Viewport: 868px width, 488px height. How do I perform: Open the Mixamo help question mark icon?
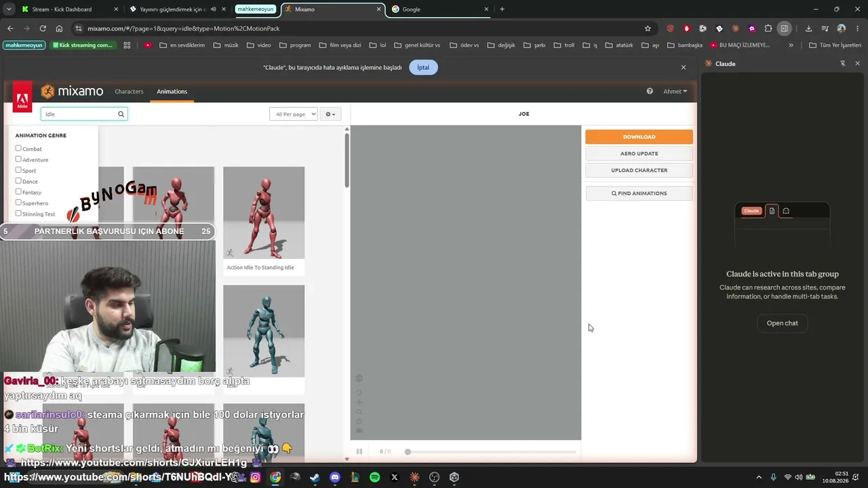pyautogui.click(x=650, y=91)
